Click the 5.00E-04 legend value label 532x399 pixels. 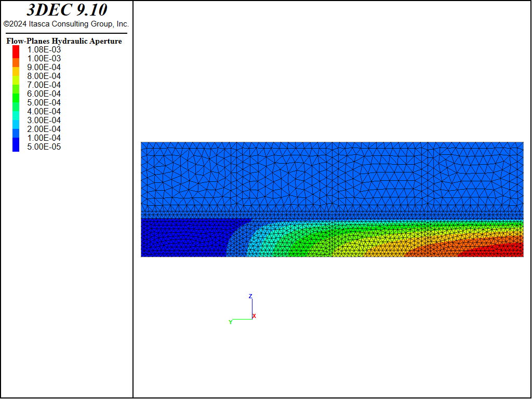coord(44,103)
